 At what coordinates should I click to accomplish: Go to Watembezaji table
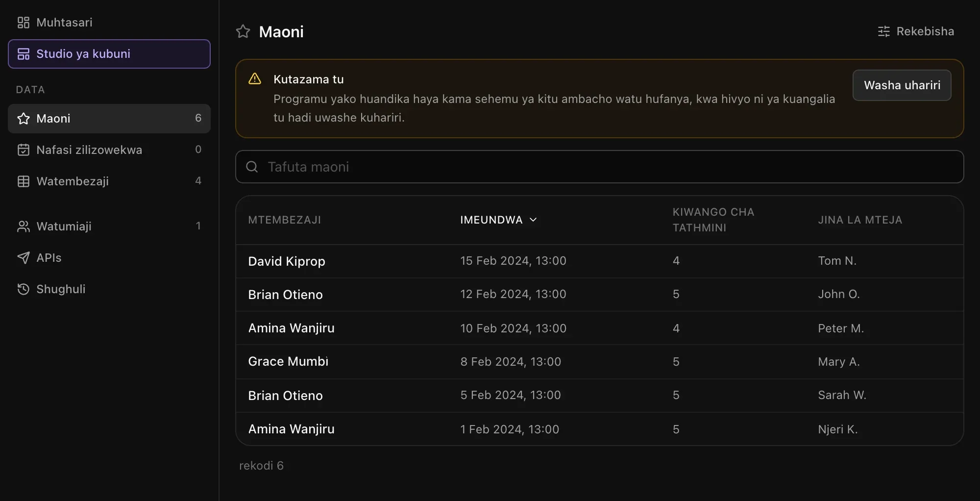point(109,181)
